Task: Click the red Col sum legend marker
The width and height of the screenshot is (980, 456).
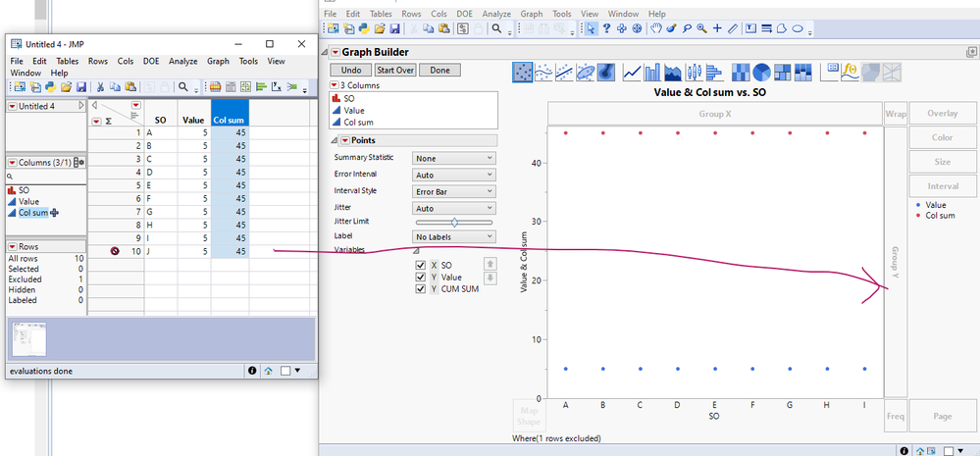Action: (917, 216)
